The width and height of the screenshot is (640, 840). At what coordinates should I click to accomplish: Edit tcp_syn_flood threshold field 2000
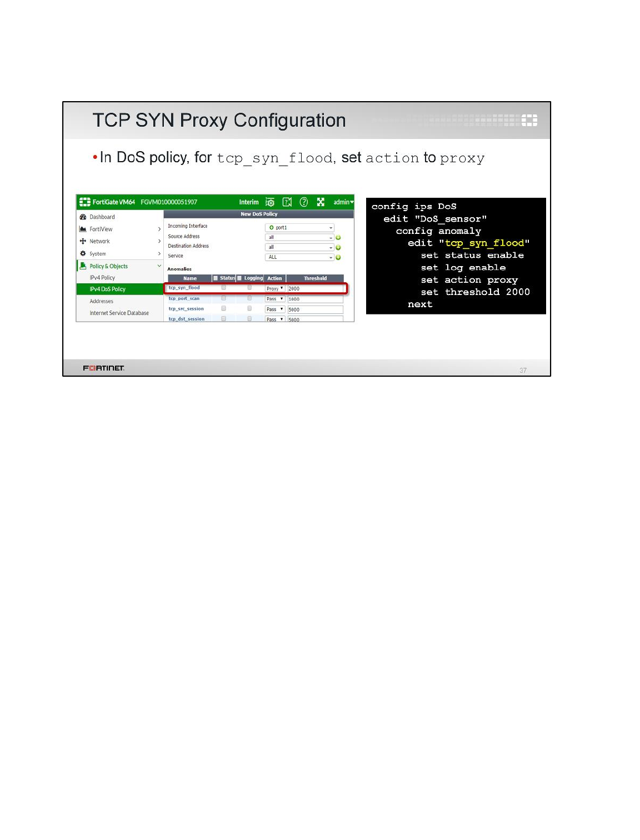pyautogui.click(x=316, y=289)
